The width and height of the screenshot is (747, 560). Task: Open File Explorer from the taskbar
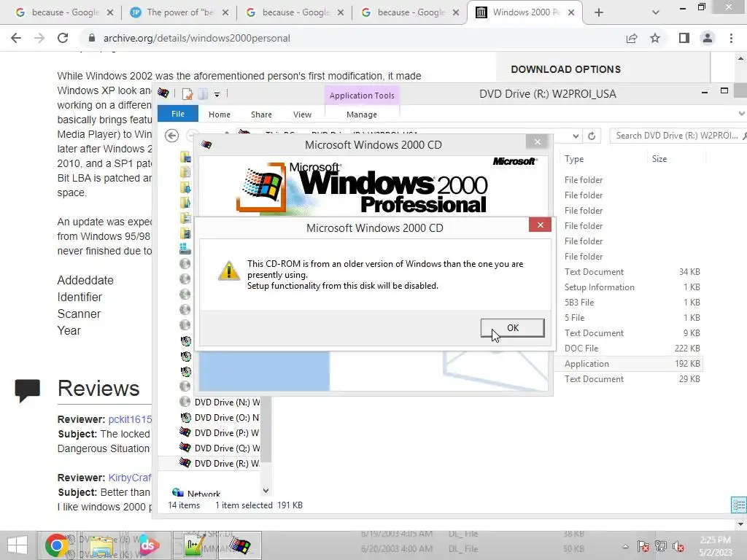[x=101, y=545]
